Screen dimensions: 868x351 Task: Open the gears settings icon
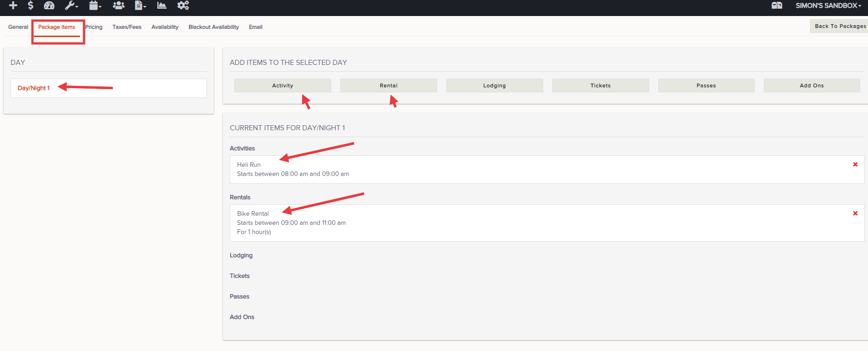click(x=183, y=5)
